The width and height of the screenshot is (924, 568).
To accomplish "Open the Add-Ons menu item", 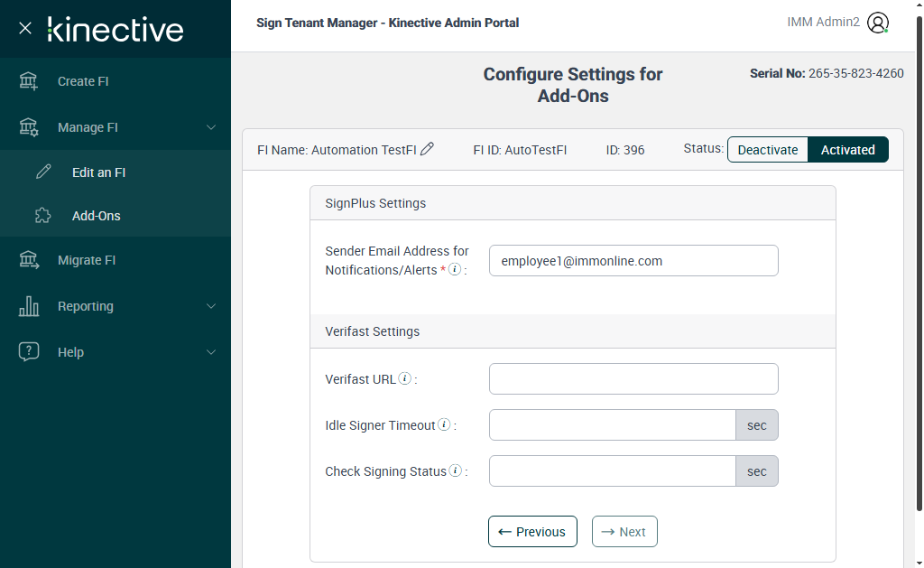I will (96, 216).
